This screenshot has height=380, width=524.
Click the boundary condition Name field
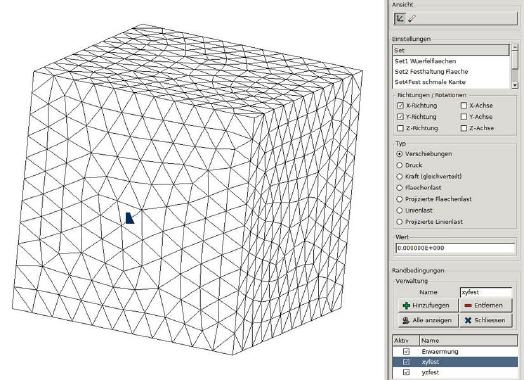click(x=486, y=292)
